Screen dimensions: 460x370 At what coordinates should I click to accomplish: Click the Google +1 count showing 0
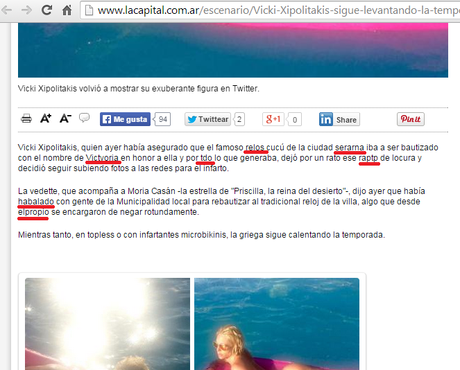tap(294, 120)
